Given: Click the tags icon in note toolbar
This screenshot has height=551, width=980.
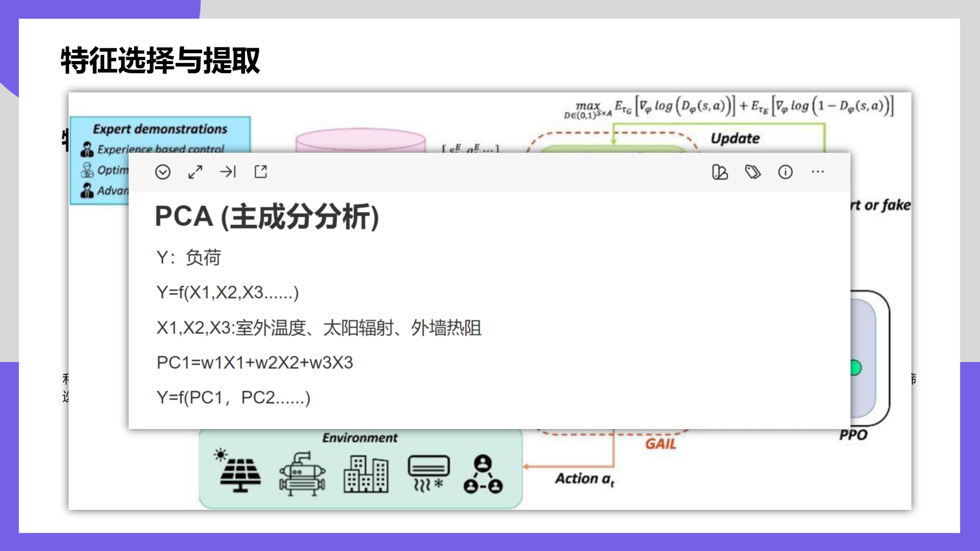Looking at the screenshot, I should 753,172.
